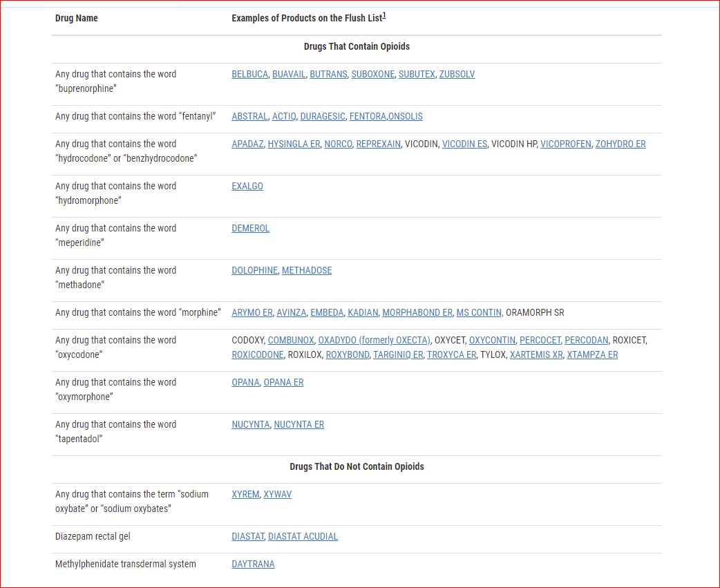Click the OPANA ER link
This screenshot has height=588, width=720.
pos(283,383)
